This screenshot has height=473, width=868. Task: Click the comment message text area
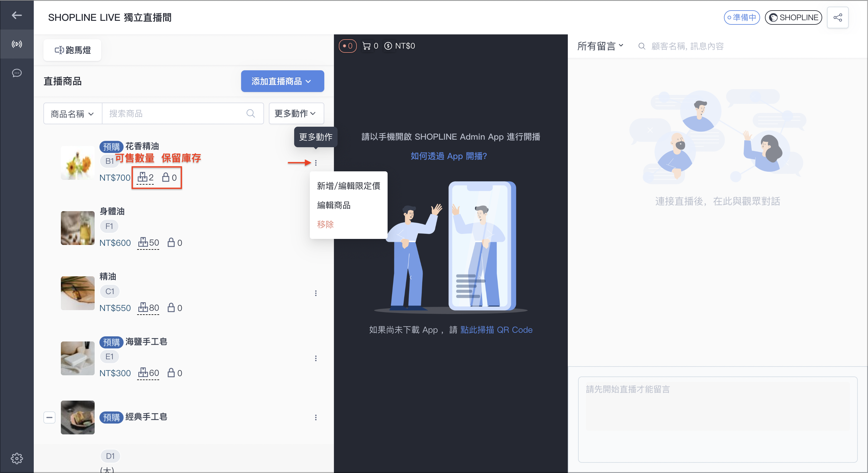pyautogui.click(x=717, y=419)
